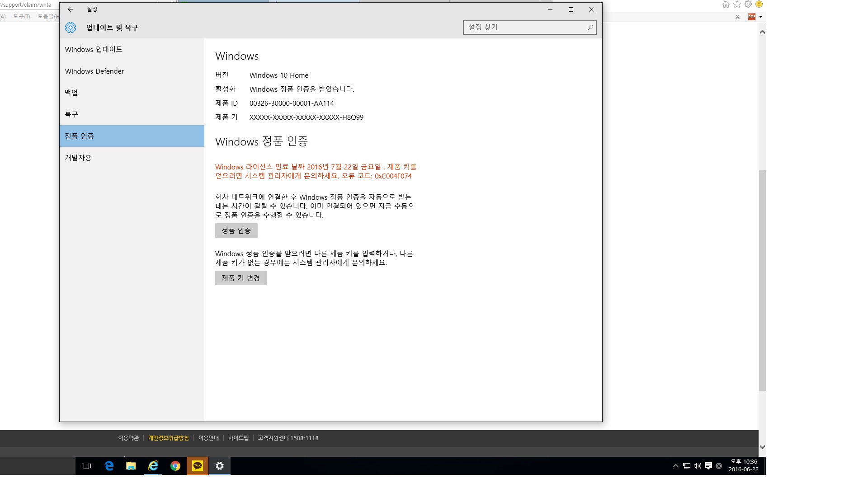Open dropdown arrow beside PDF icon
The height and width of the screenshot is (488, 868).
(x=761, y=17)
